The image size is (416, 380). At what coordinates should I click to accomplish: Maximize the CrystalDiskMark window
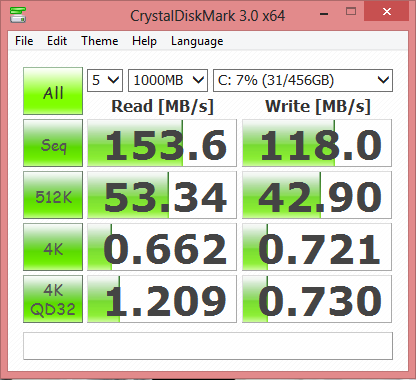[351, 12]
